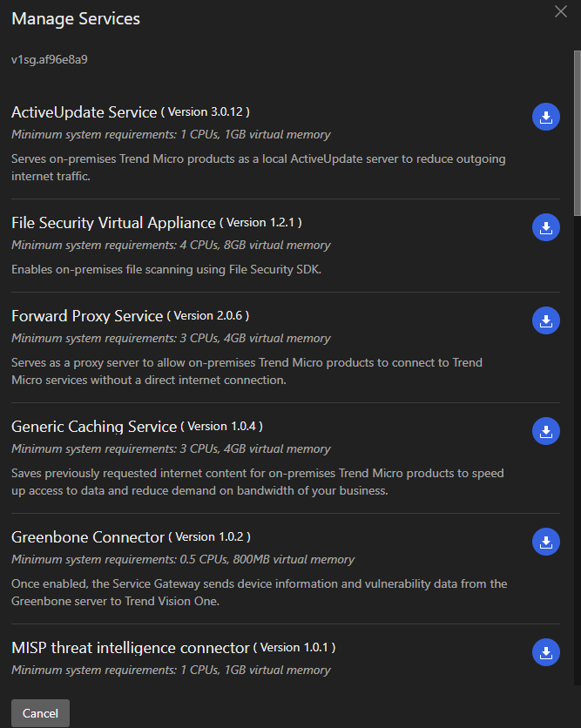The height and width of the screenshot is (728, 581).
Task: Download the ActiveUpdate Service
Action: point(545,118)
